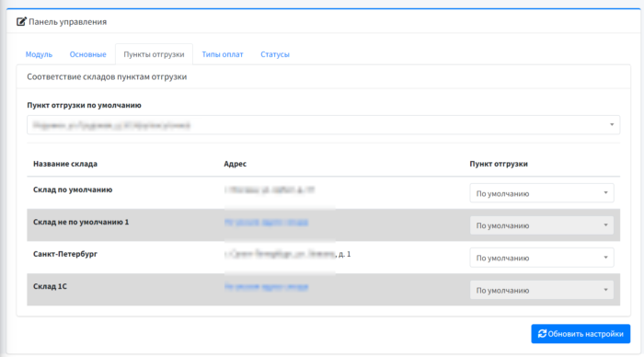Expand shipping point dropdown for Склад 1С
Image resolution: width=644 pixels, height=357 pixels.
coord(542,290)
